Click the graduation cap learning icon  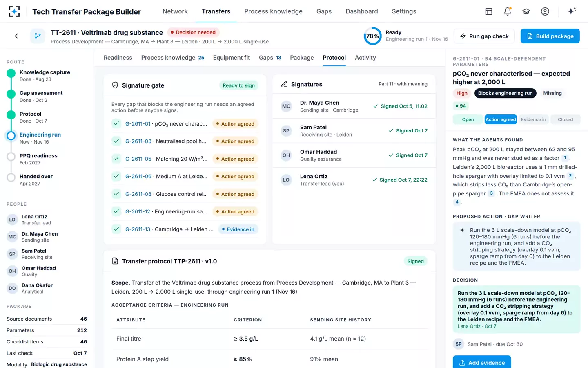pyautogui.click(x=526, y=11)
